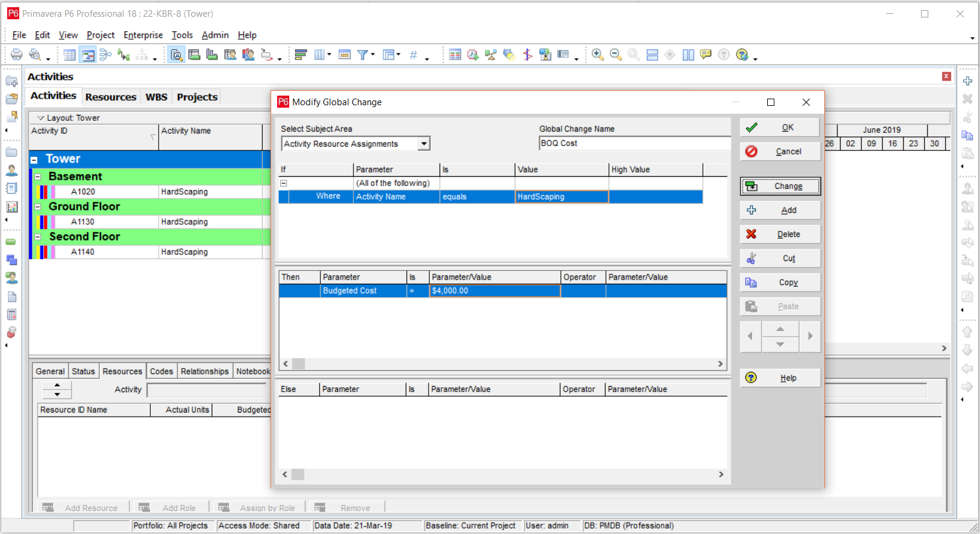980x534 pixels.
Task: Click the activity stepper up arrow
Action: click(57, 385)
